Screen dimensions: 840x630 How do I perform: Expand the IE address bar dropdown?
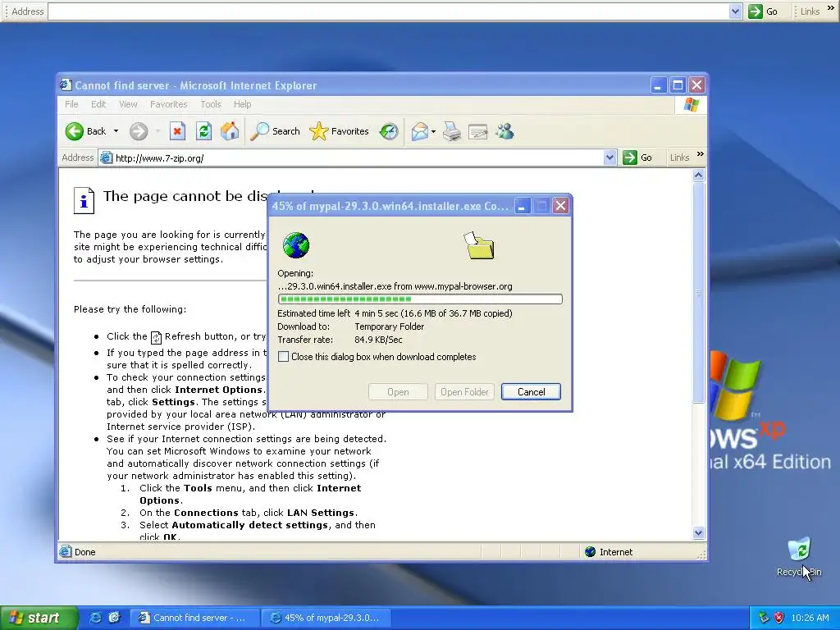pyautogui.click(x=609, y=157)
